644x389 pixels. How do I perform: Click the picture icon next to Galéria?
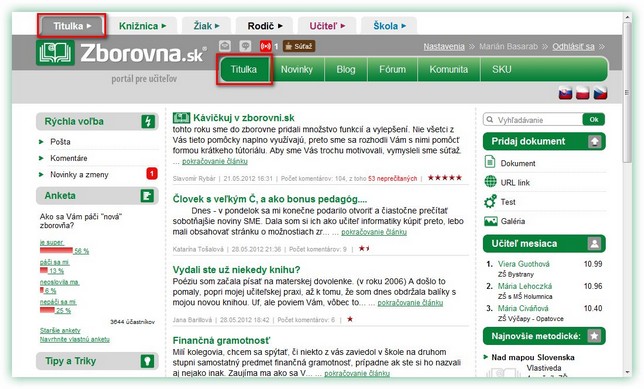(490, 221)
